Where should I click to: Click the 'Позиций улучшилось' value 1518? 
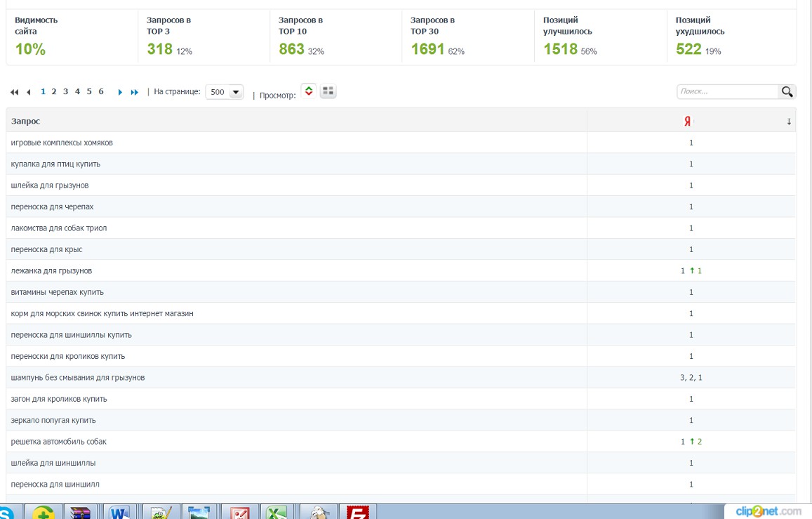click(x=560, y=49)
